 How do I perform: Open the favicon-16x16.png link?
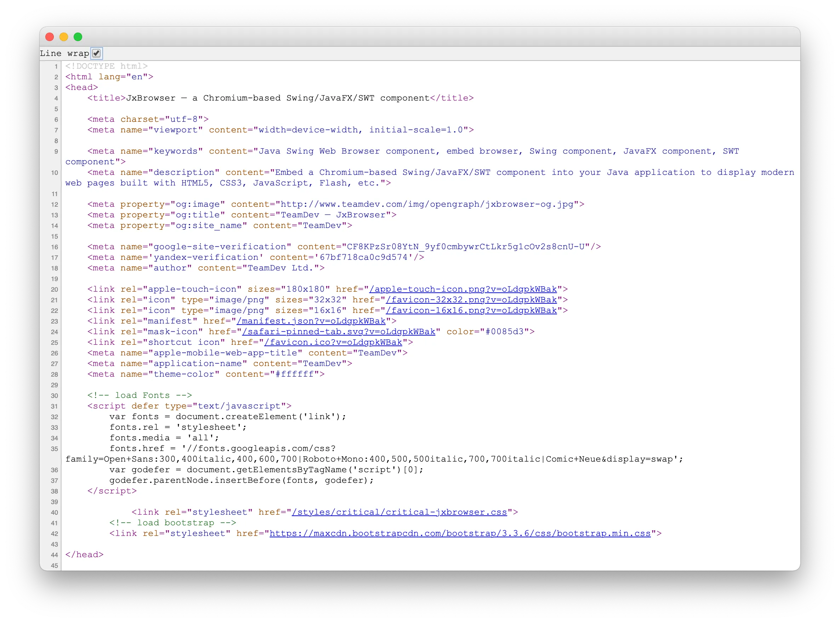coord(471,310)
